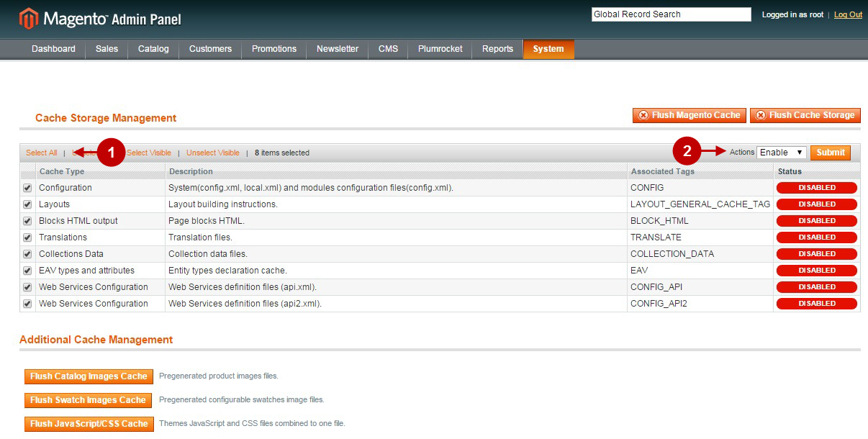The image size is (868, 439).
Task: Deselect the EAV types and attributes checkbox
Action: 27,271
